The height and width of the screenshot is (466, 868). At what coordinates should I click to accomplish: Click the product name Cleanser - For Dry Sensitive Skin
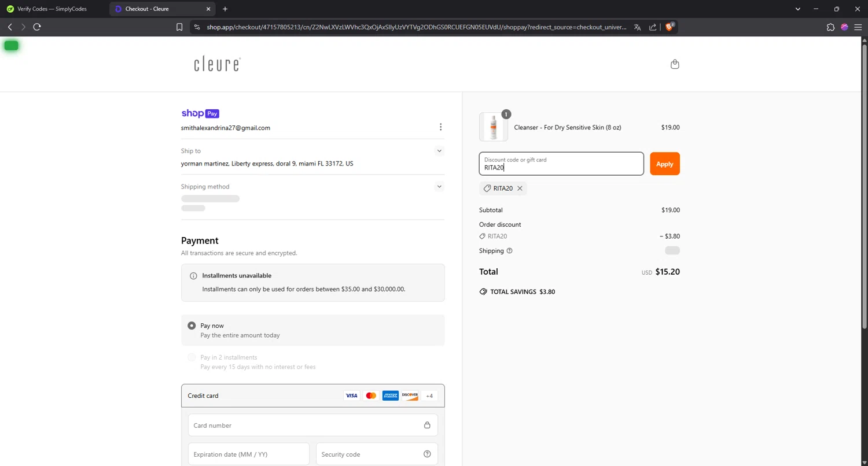(568, 127)
